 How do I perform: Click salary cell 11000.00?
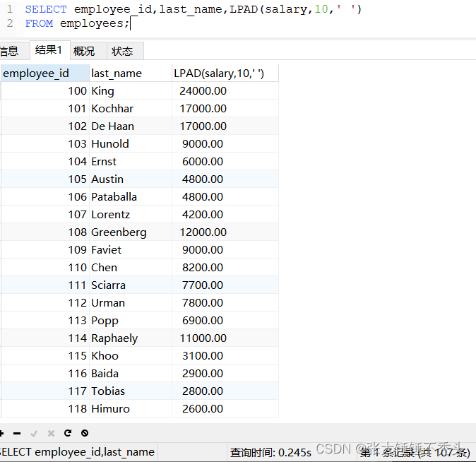coord(225,338)
